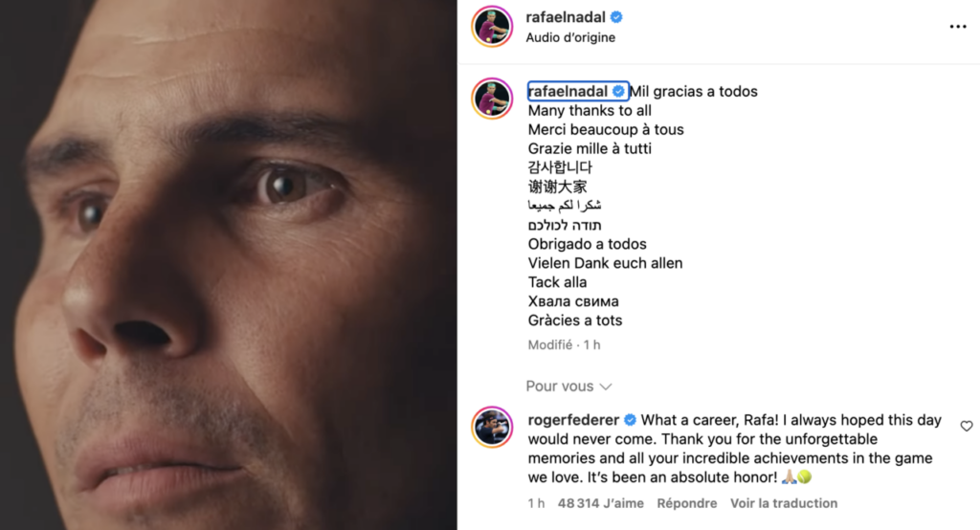Viewport: 980px width, 530px height.
Task: Click the Pour vous chevron arrow
Action: point(606,386)
